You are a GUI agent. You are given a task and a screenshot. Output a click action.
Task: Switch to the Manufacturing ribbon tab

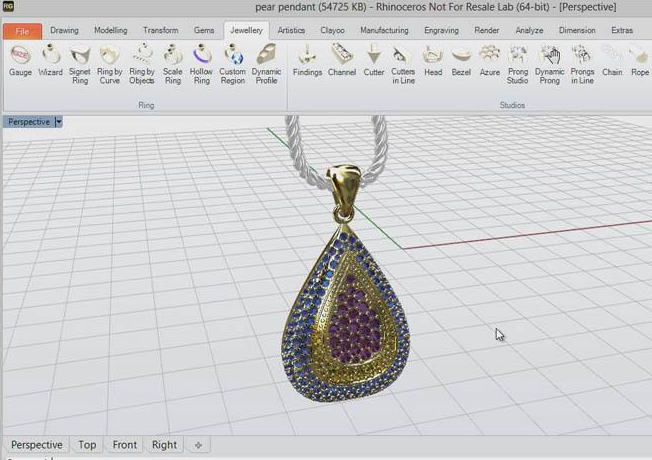click(384, 30)
